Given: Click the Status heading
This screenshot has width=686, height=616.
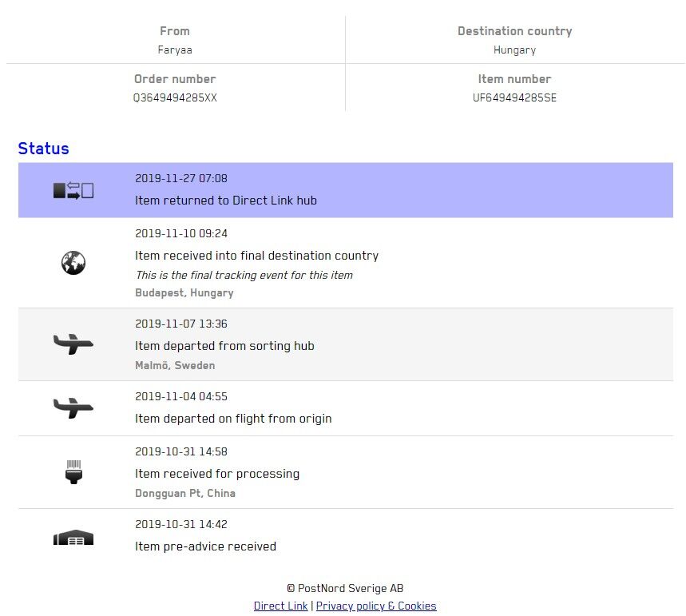Looking at the screenshot, I should point(43,149).
